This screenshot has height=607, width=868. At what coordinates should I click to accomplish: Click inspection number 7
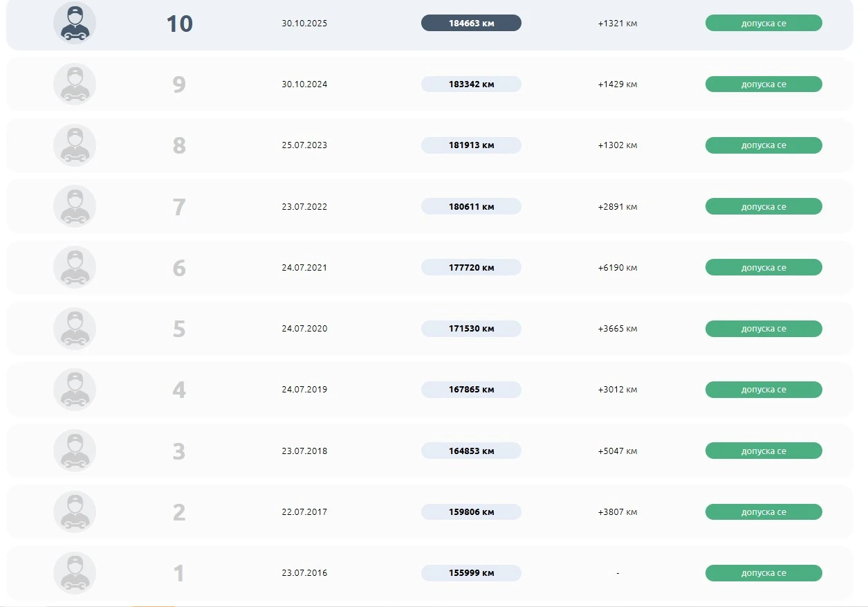click(x=179, y=207)
